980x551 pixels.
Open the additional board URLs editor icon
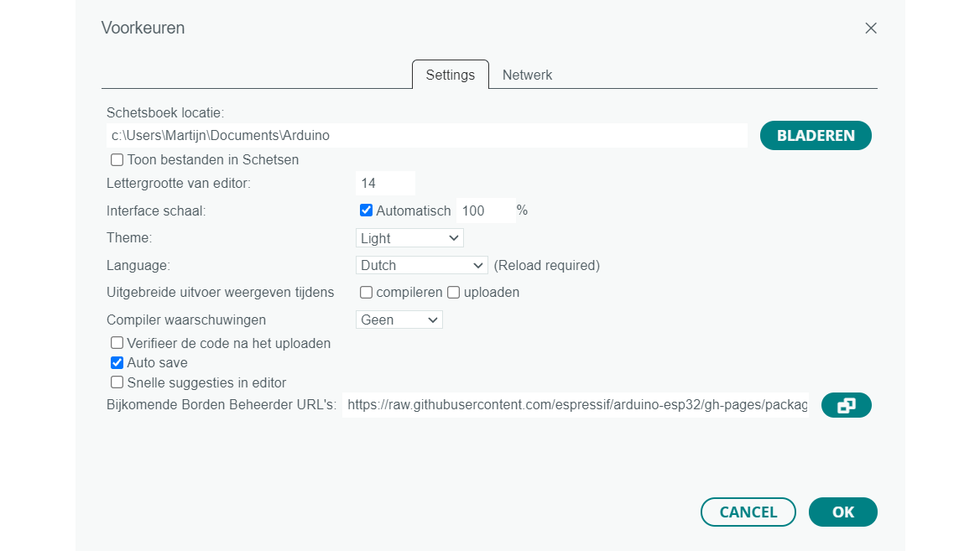[846, 405]
